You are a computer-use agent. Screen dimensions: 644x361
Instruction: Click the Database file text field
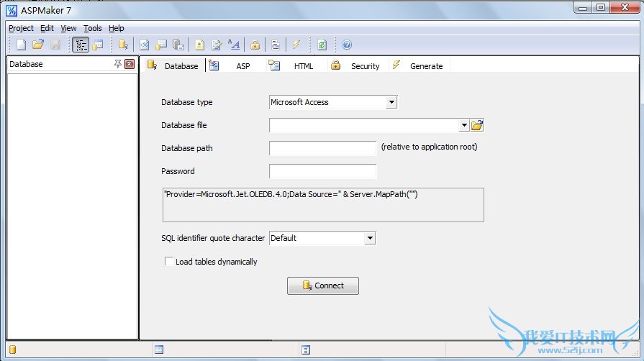364,125
